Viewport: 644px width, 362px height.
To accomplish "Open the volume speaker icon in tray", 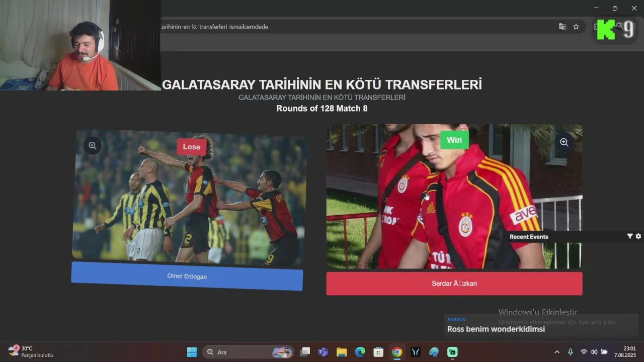I will click(594, 352).
